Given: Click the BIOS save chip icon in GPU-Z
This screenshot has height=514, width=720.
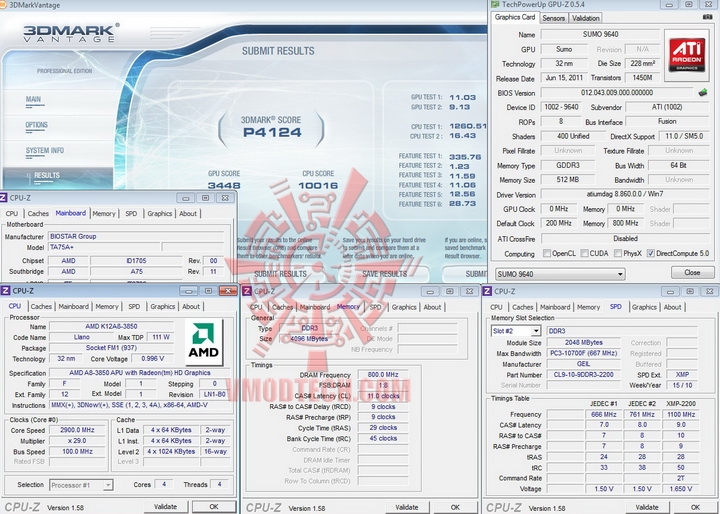Looking at the screenshot, I should pyautogui.click(x=703, y=93).
